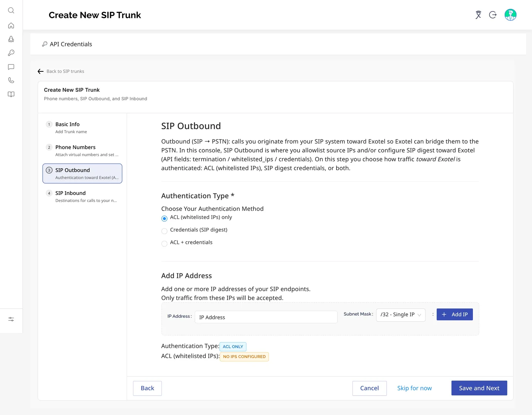Select ACL + credentials radio option

[164, 244]
